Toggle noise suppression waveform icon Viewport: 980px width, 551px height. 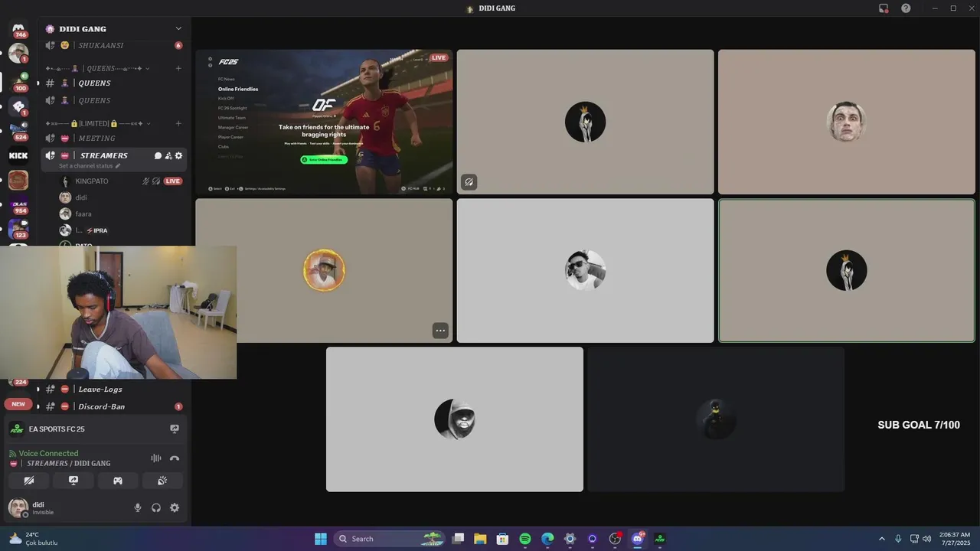click(156, 458)
